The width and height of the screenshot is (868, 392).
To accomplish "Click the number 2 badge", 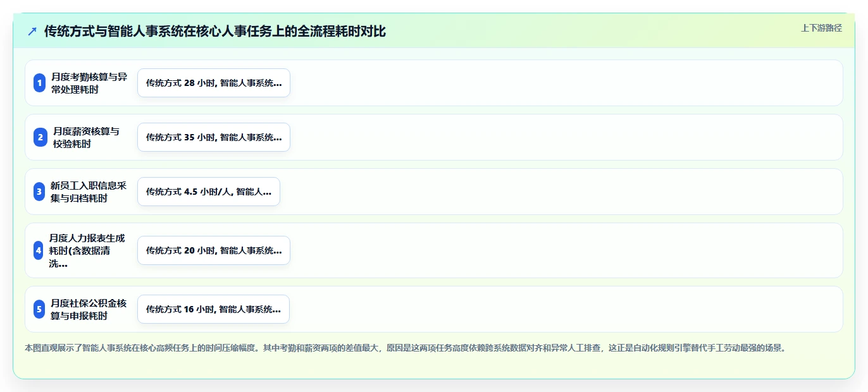I will pyautogui.click(x=40, y=137).
